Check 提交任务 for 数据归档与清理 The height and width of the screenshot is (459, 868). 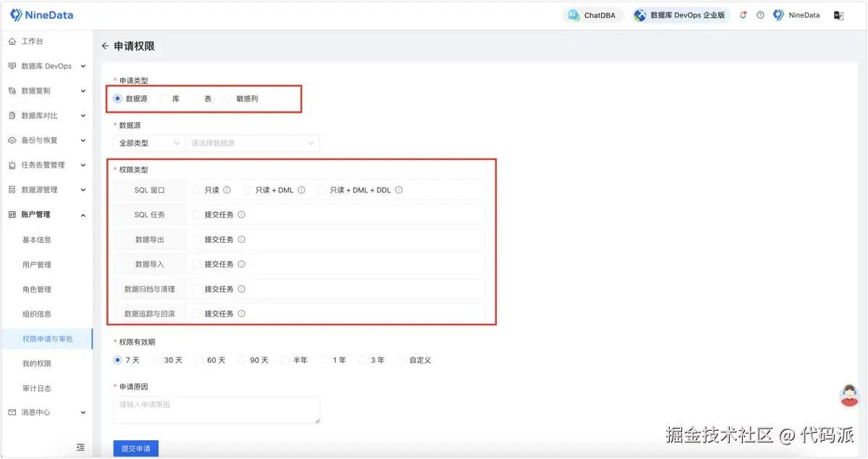click(197, 289)
